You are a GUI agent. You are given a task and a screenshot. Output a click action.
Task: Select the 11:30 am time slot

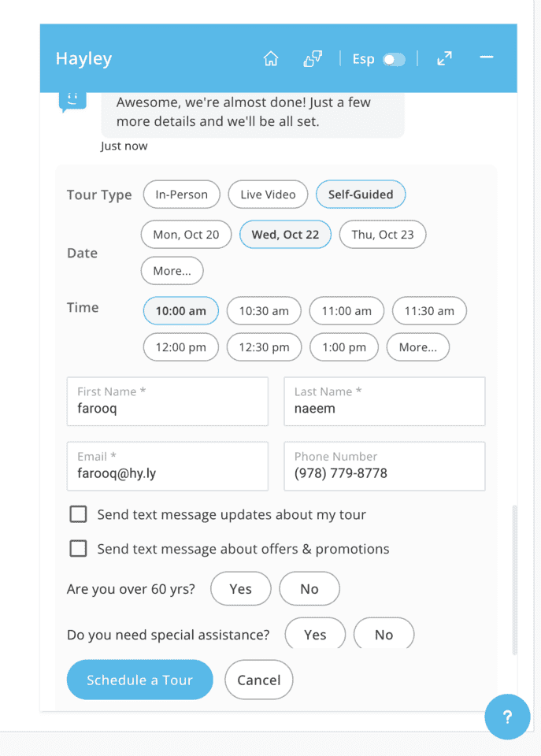tap(429, 311)
